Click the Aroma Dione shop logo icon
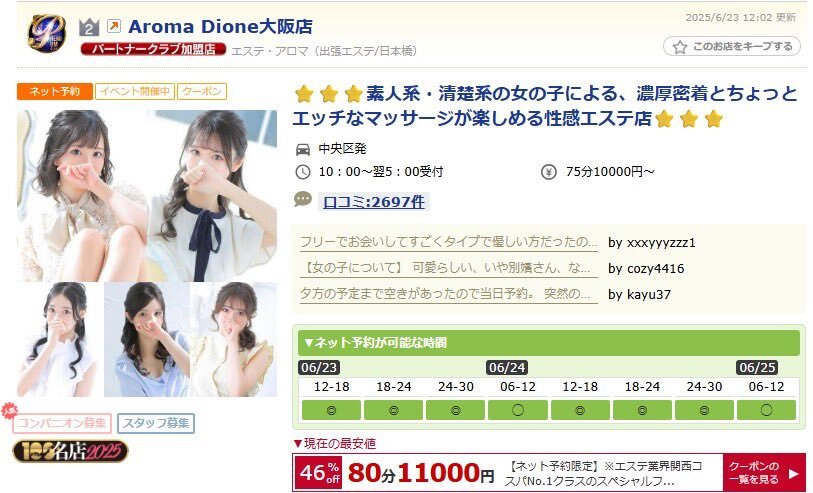Screen dimensions: 813x493 click(x=47, y=33)
